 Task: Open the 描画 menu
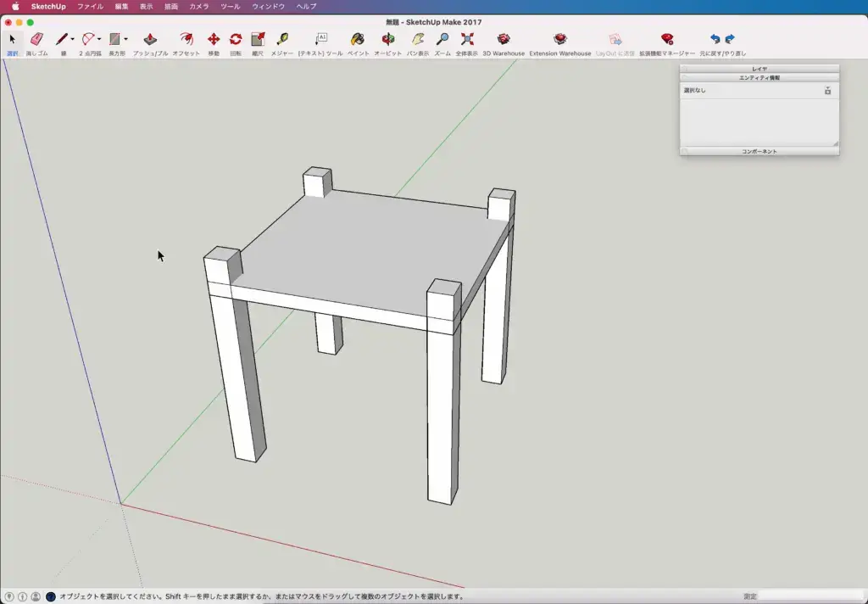[171, 7]
